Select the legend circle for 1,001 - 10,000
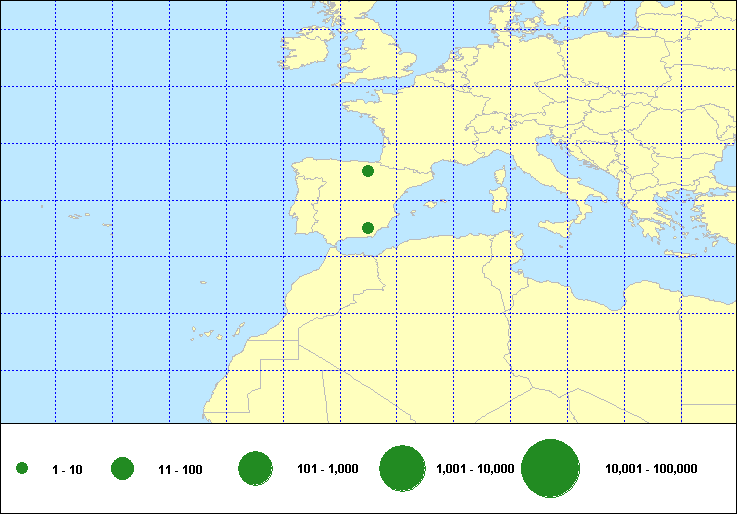737x514 pixels. click(403, 468)
